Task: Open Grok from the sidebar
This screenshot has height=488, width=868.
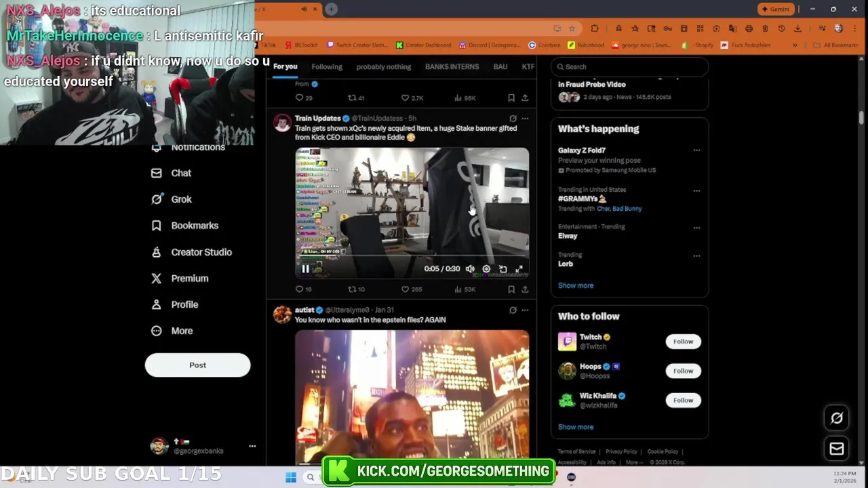Action: coord(172,199)
